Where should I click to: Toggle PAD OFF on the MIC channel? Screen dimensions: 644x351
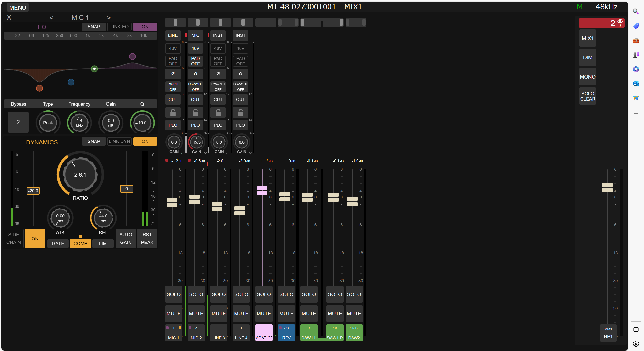[x=195, y=61]
